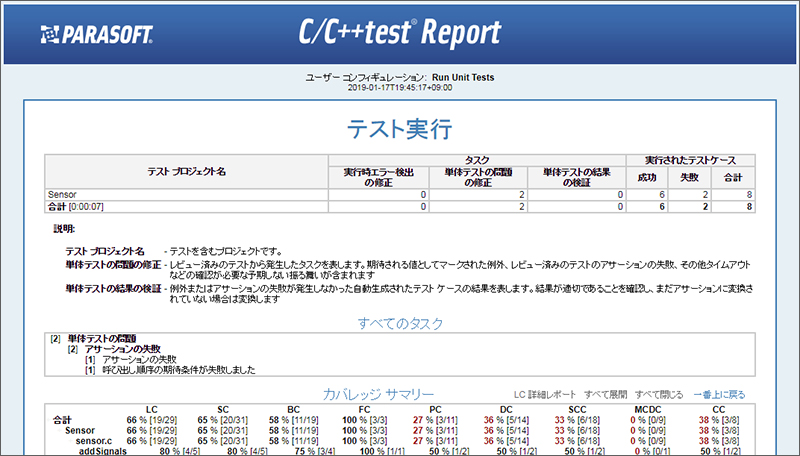
Task: Click the PC coverage column header
Action: tap(435, 410)
